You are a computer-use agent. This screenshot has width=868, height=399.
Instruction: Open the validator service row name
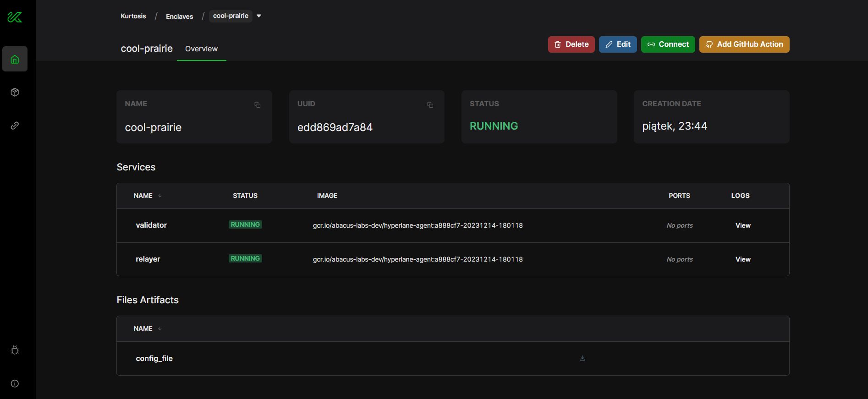[x=151, y=225]
